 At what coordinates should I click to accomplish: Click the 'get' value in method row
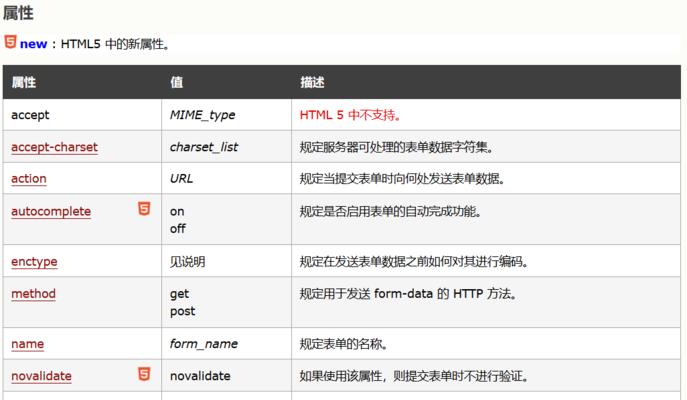(x=179, y=294)
